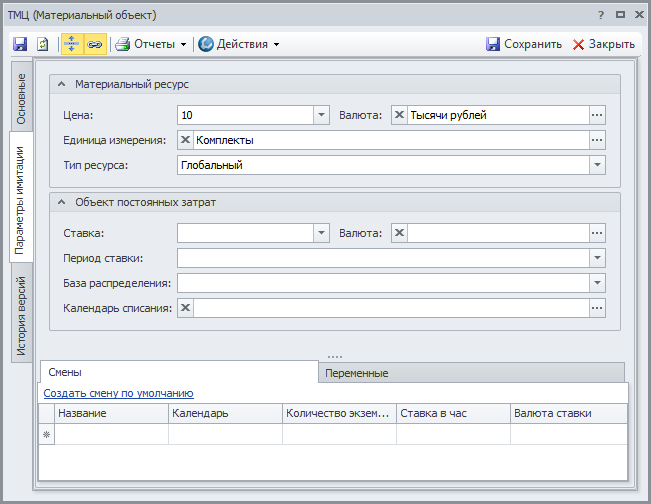The width and height of the screenshot is (651, 504).
Task: Click Создать смену по умолчанию link
Action: [x=118, y=394]
